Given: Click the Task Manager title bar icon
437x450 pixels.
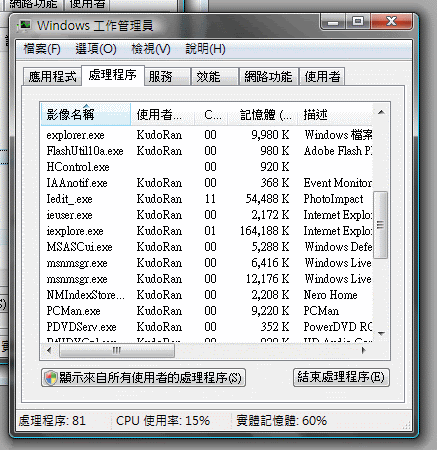Looking at the screenshot, I should point(24,26).
